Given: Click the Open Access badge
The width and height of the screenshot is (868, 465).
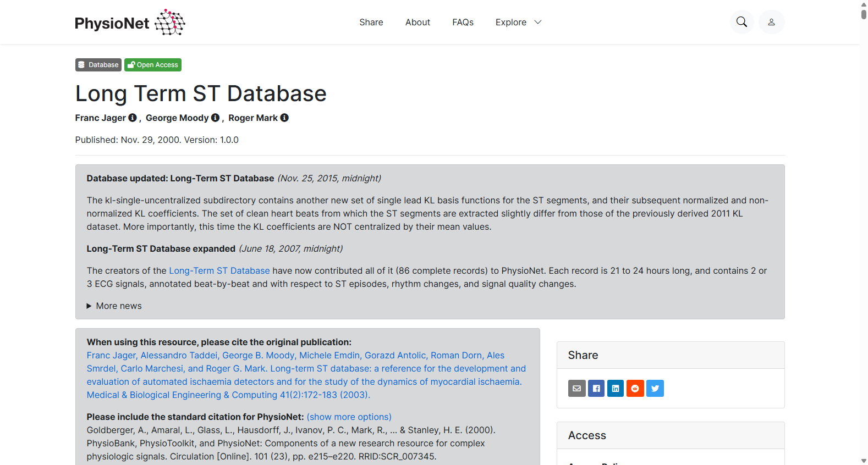Looking at the screenshot, I should 153,65.
